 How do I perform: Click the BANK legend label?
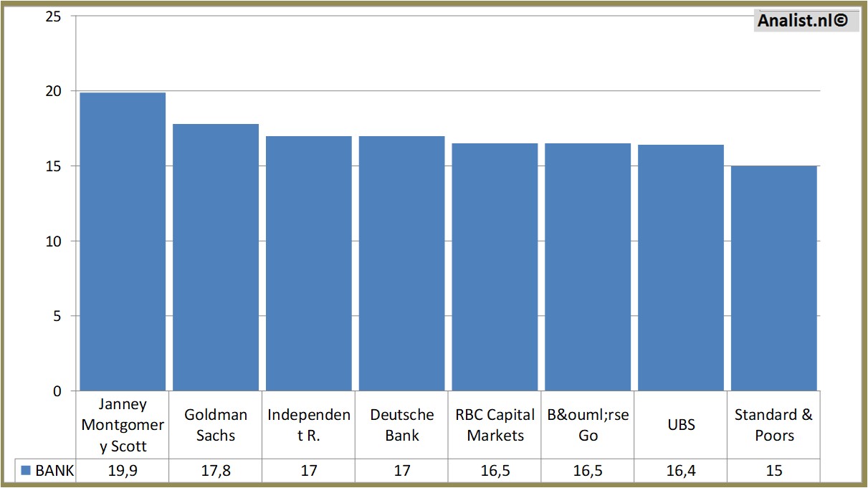coord(54,471)
